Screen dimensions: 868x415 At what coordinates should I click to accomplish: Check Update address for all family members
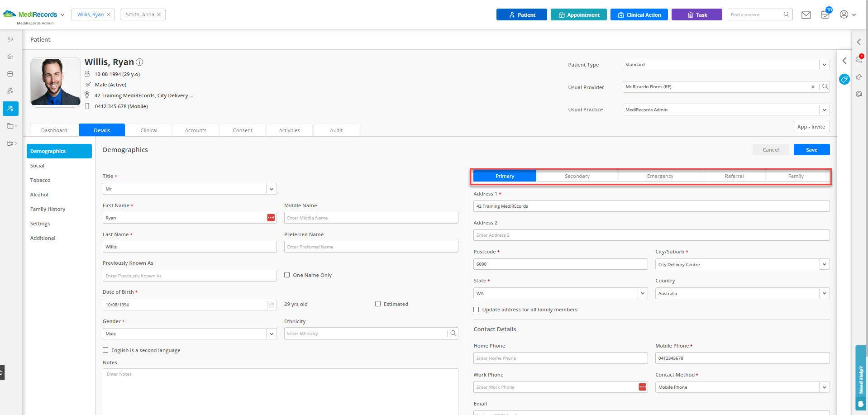pos(476,310)
